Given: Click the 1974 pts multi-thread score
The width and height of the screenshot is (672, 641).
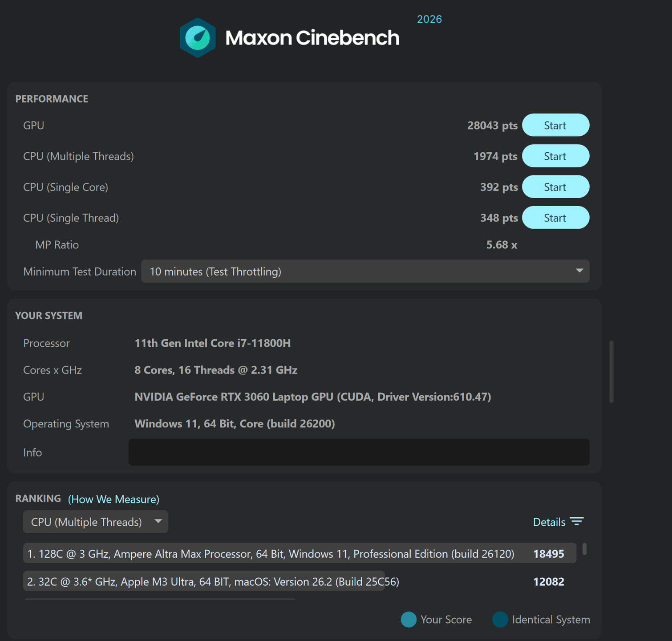Looking at the screenshot, I should (495, 156).
